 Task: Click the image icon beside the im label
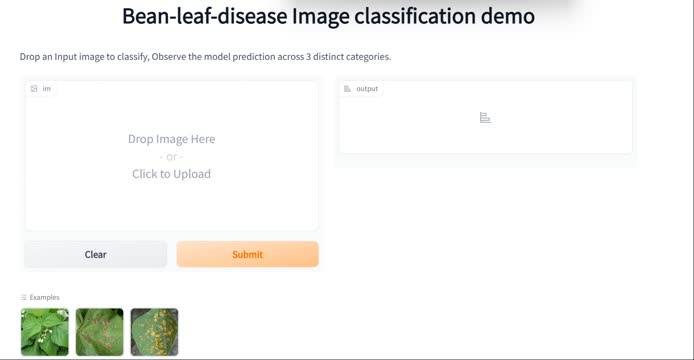(34, 89)
